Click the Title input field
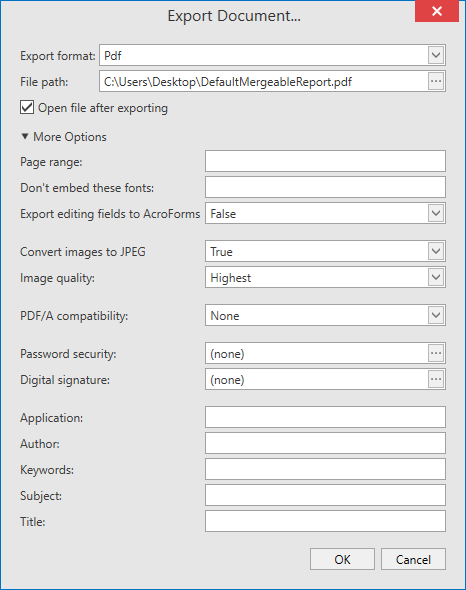The width and height of the screenshot is (466, 590). tap(325, 521)
